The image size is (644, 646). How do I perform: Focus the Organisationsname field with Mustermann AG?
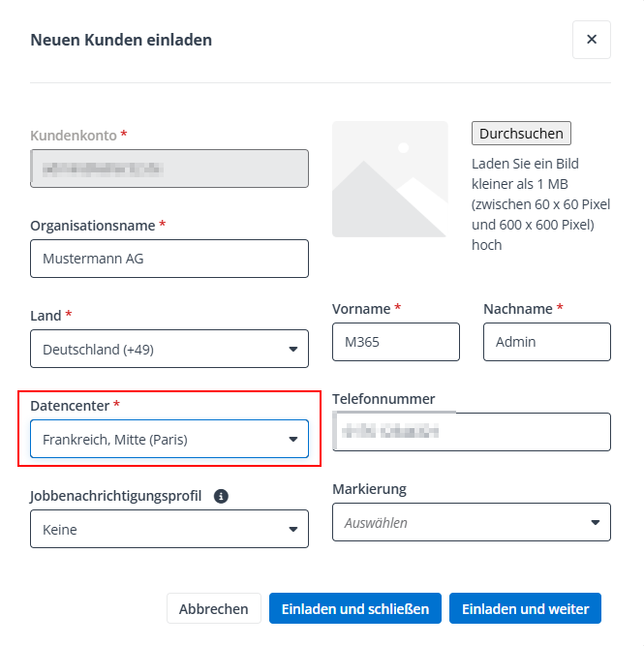[x=169, y=259]
